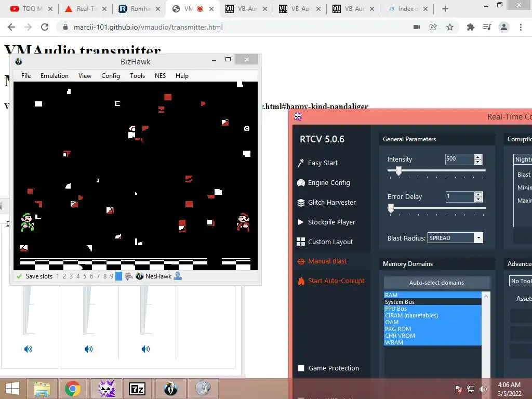Select BizHawk save slot 5

85,276
